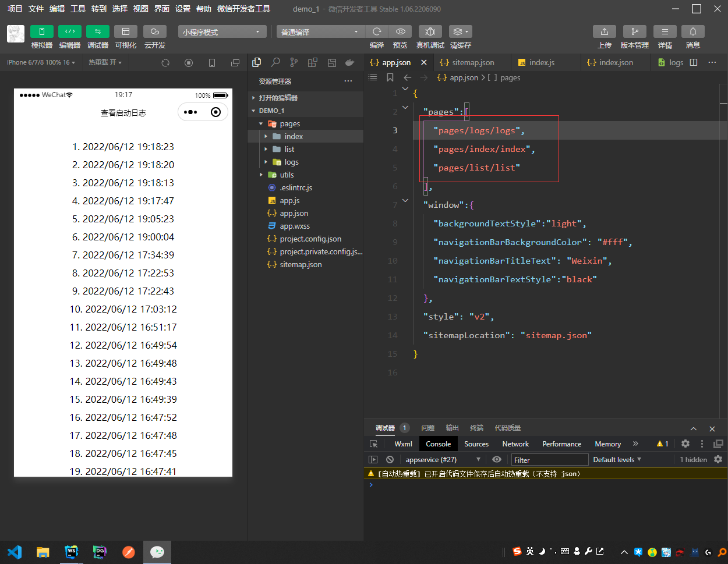Open the iPhone 6/7/8 device dropdown
Screen dimensions: 728x564
(41, 62)
